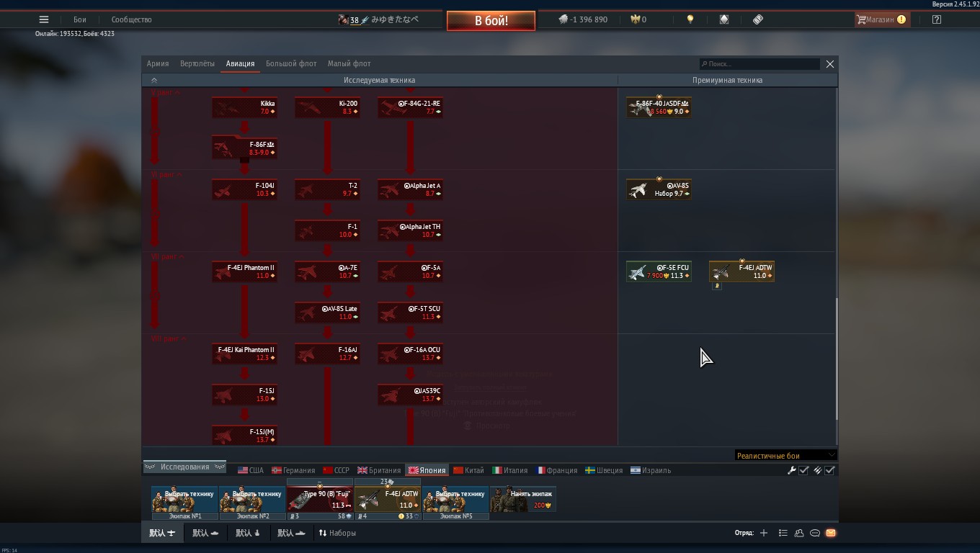Start battle with 'В бой!' button
The image size is (980, 553).
[491, 20]
